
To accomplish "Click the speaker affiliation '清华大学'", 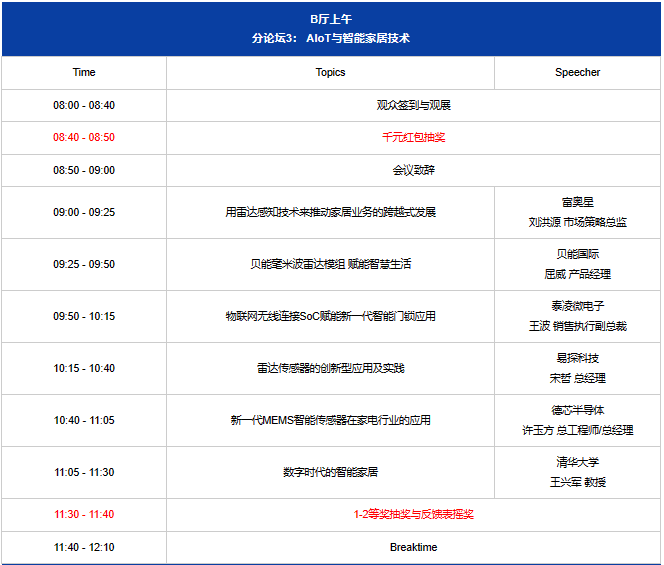I will click(578, 463).
